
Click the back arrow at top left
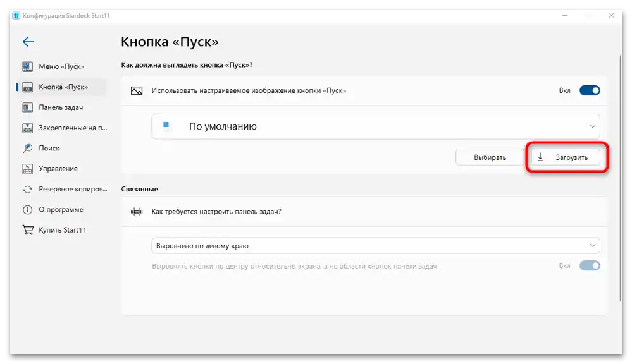(27, 42)
